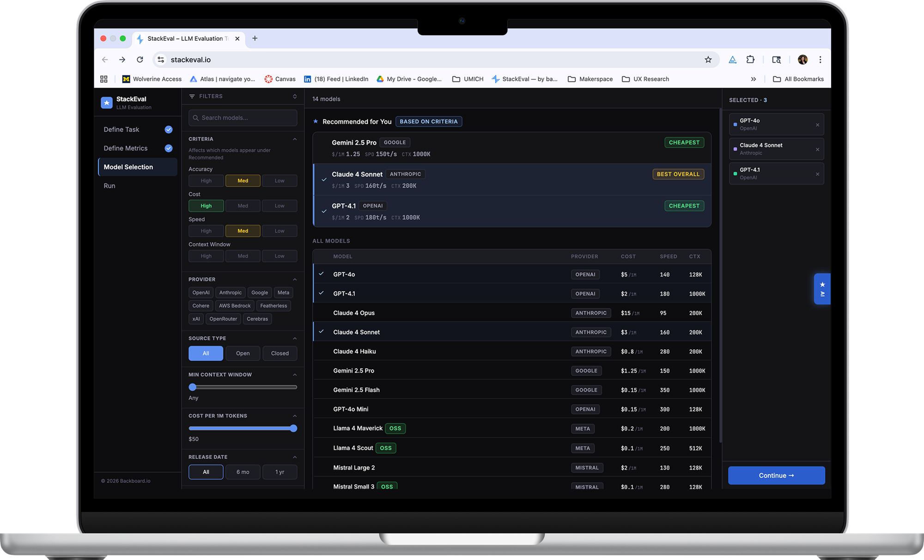
Task: Click the Min Context Window slider handle
Action: coord(193,387)
